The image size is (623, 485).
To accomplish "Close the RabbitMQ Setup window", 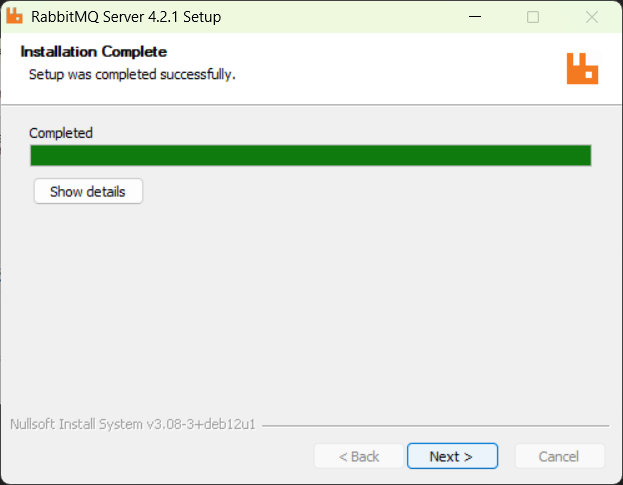I will (x=592, y=17).
